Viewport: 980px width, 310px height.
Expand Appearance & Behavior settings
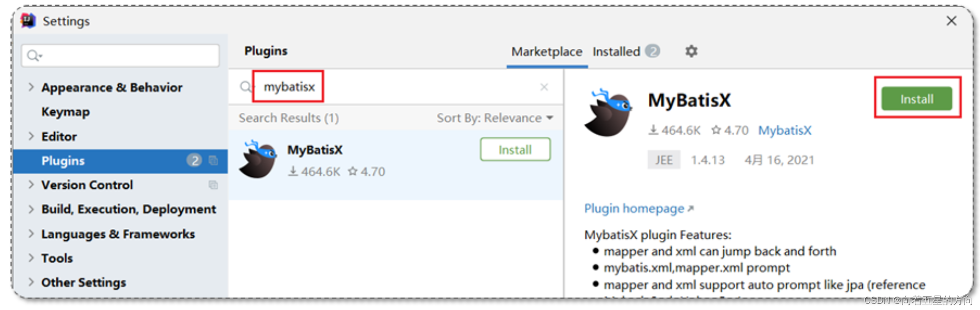point(31,87)
